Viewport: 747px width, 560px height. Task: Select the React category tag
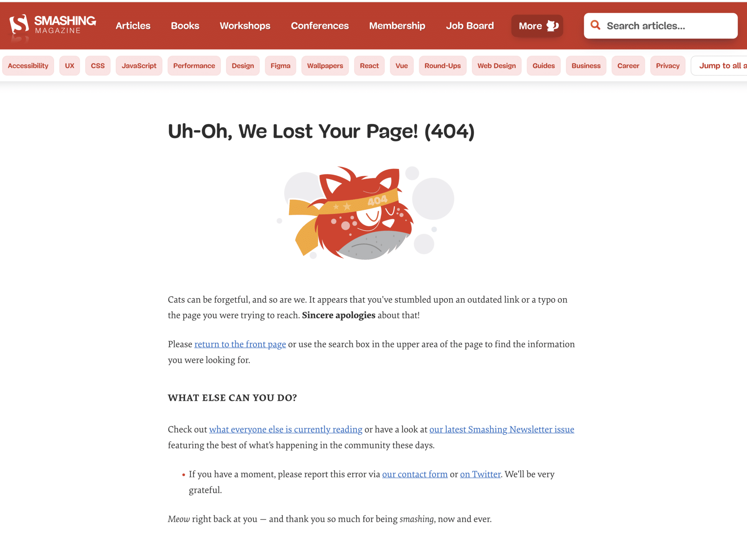click(369, 66)
